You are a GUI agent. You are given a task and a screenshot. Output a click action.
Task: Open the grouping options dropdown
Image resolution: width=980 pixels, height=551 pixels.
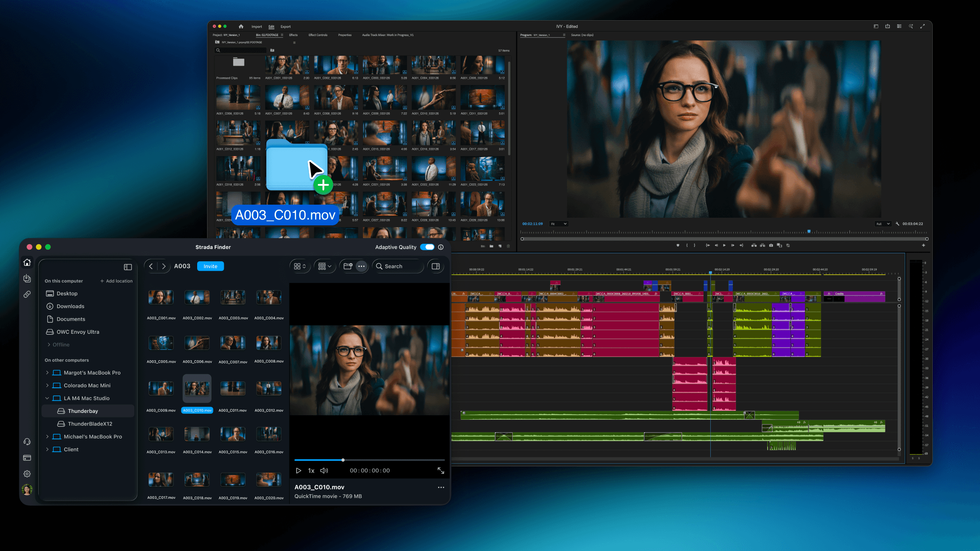click(x=325, y=266)
